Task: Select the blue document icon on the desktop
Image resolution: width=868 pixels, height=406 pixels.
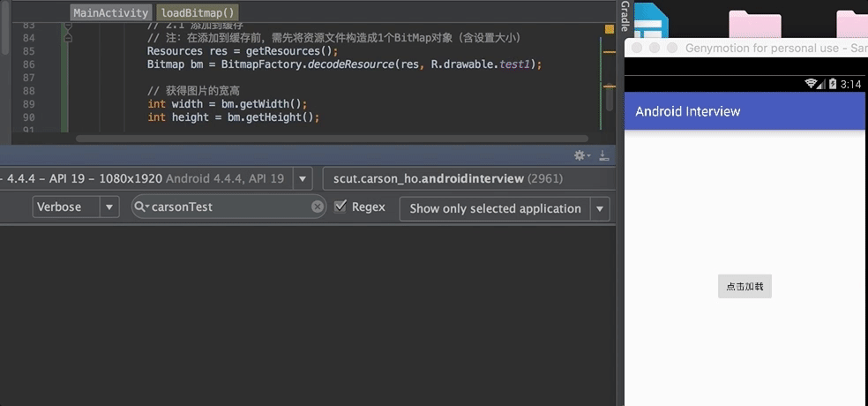Action: pyautogui.click(x=652, y=20)
